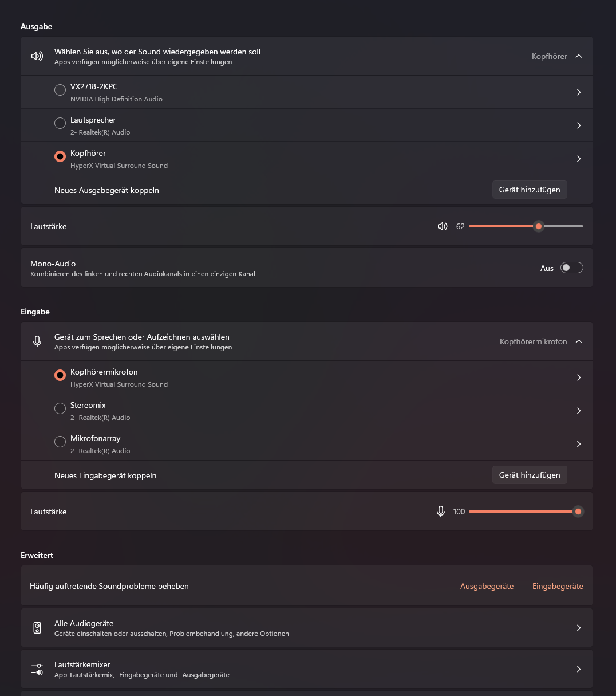Open Alle Audiogeräte settings
The width and height of the screenshot is (616, 696).
click(x=306, y=628)
